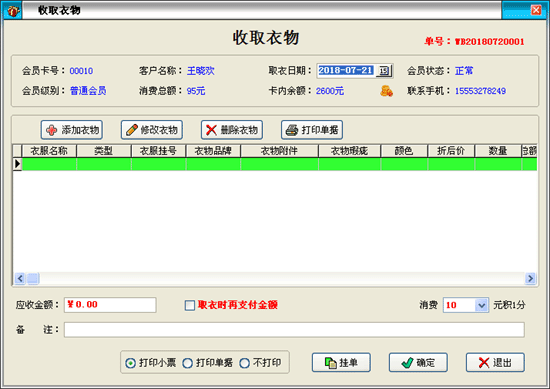Click the amount due (应收金额) field

point(110,305)
